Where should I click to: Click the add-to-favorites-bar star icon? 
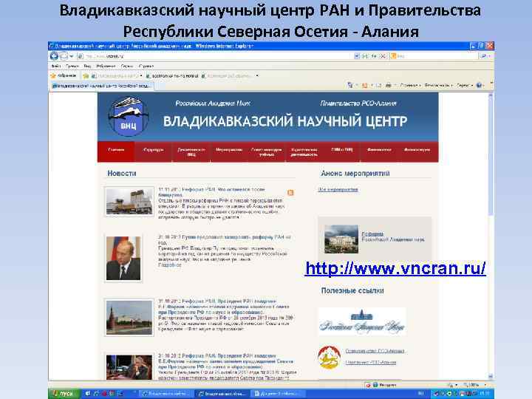(86, 76)
